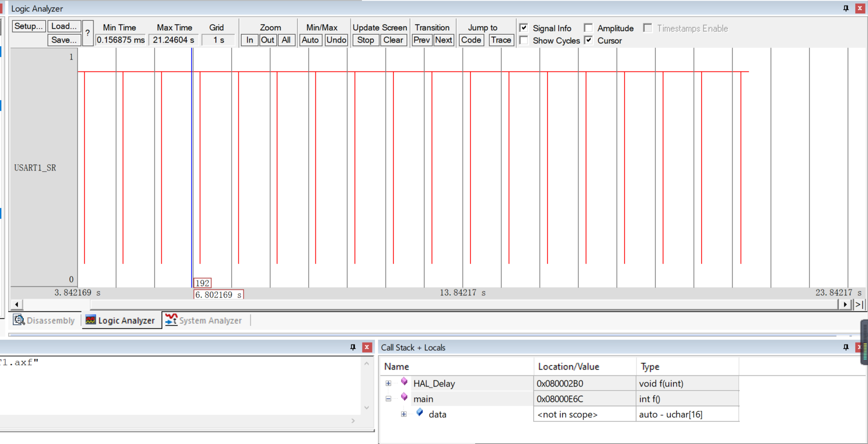Click the data variable icon
This screenshot has height=444, width=868.
(420, 413)
